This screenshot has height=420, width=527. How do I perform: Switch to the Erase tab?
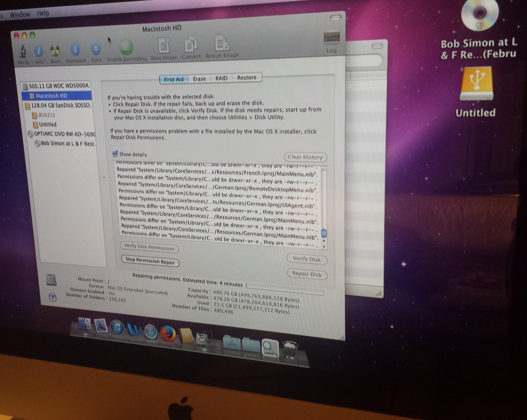coord(199,79)
